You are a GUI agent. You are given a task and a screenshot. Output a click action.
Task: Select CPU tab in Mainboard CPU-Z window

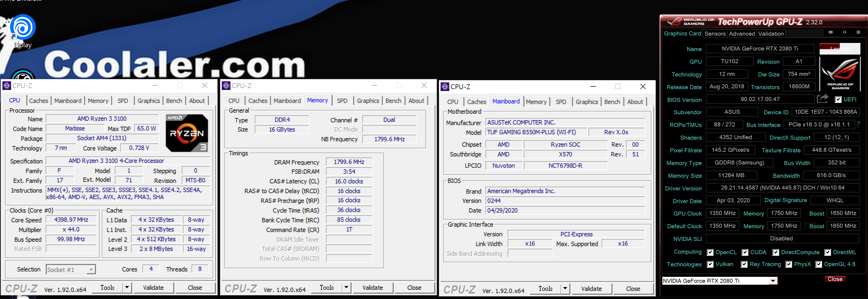(x=453, y=102)
